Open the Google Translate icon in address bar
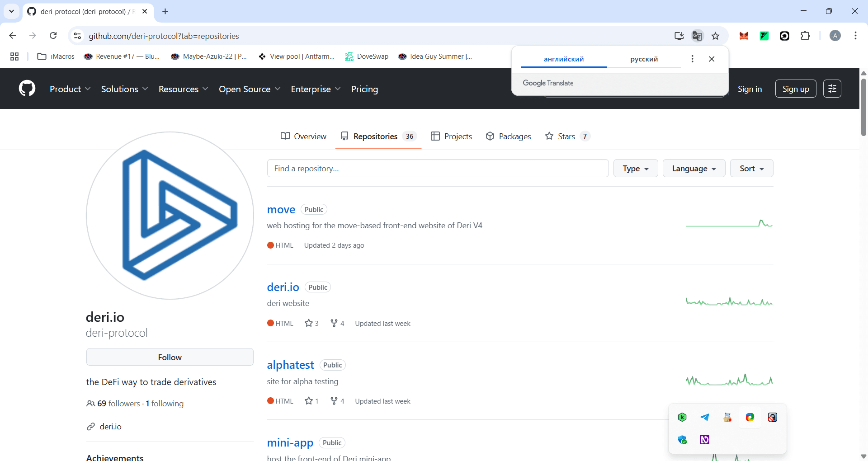Image resolution: width=868 pixels, height=461 pixels. point(698,36)
